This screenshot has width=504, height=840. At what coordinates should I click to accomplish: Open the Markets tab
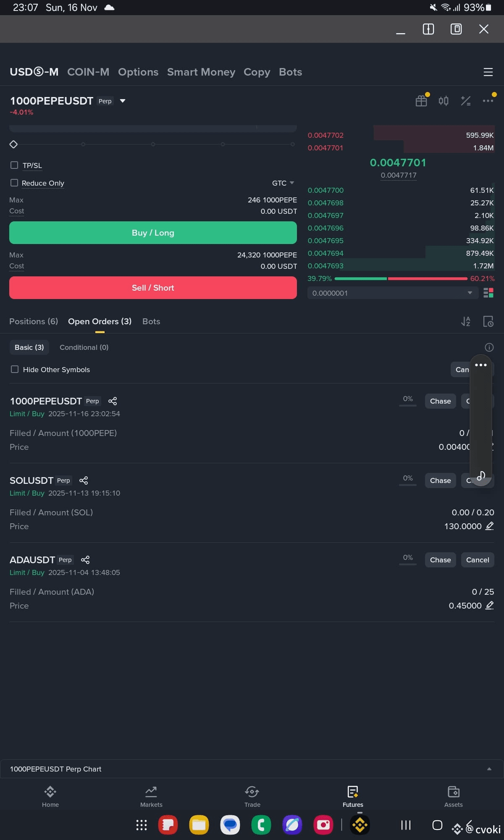151,796
